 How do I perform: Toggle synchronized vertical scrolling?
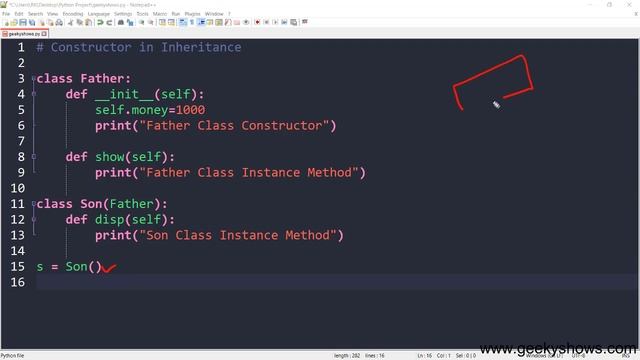coord(162,22)
